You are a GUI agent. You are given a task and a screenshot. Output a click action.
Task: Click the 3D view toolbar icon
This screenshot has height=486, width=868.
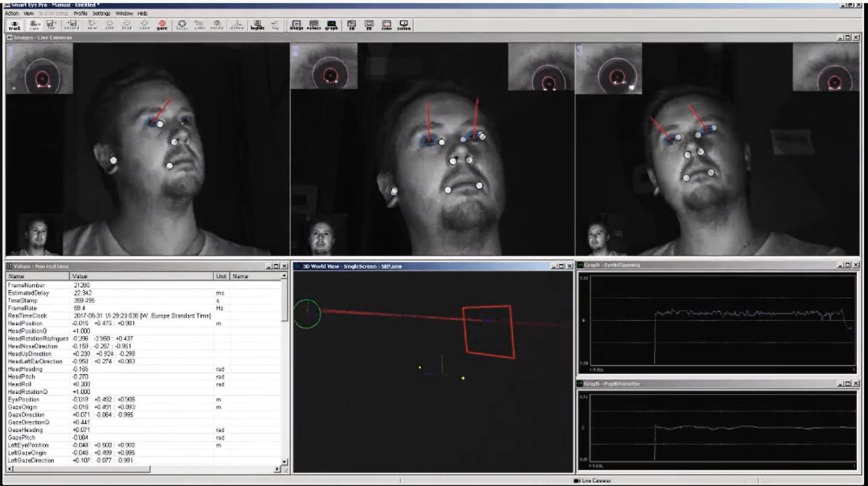click(352, 25)
